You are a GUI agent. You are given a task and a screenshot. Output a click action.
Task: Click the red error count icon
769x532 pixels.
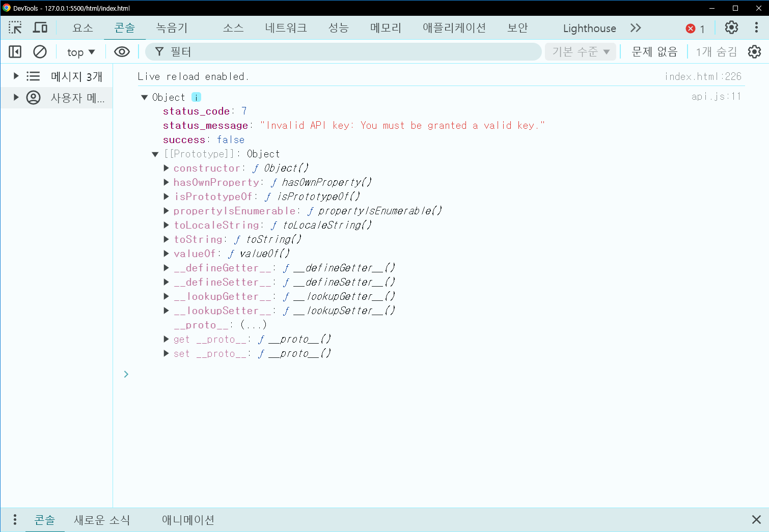point(691,29)
